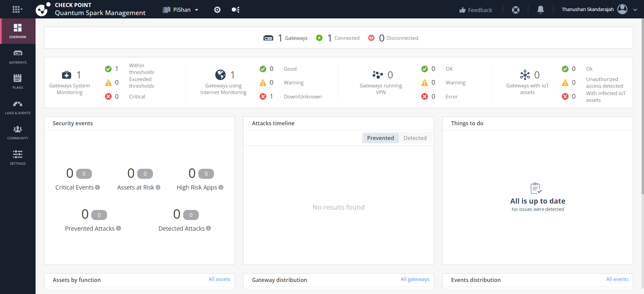Select the Overview sidebar tab
This screenshot has width=644, height=294.
(x=18, y=31)
